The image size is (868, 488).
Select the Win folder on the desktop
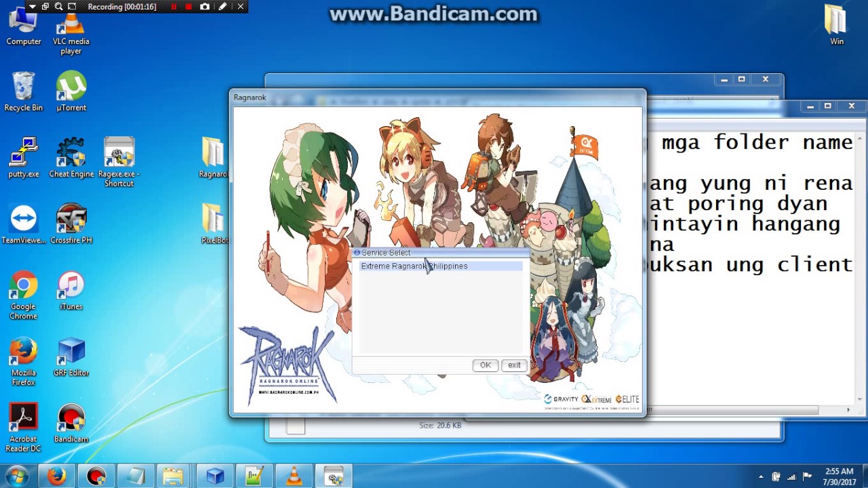pyautogui.click(x=837, y=25)
